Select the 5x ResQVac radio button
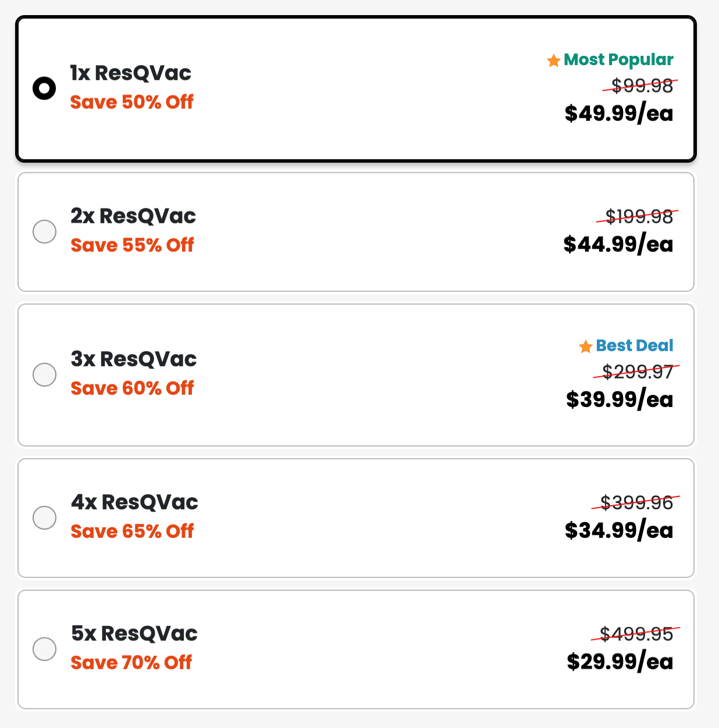 pos(44,649)
